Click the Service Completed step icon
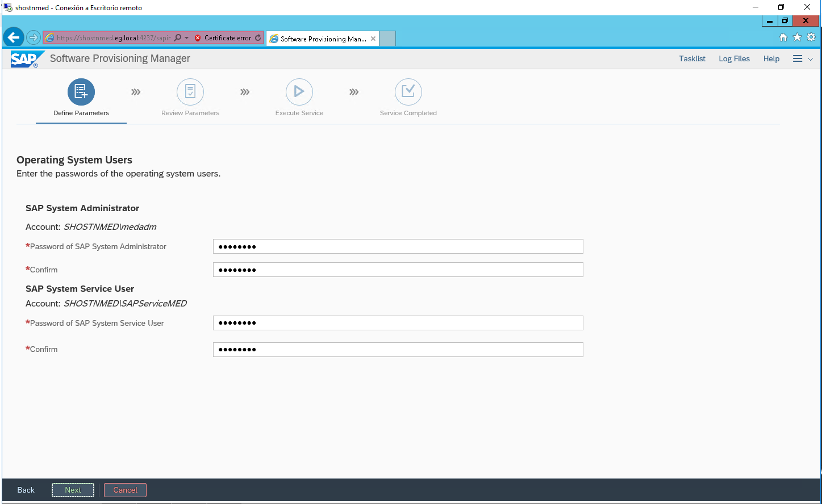This screenshot has width=822, height=504. click(408, 92)
